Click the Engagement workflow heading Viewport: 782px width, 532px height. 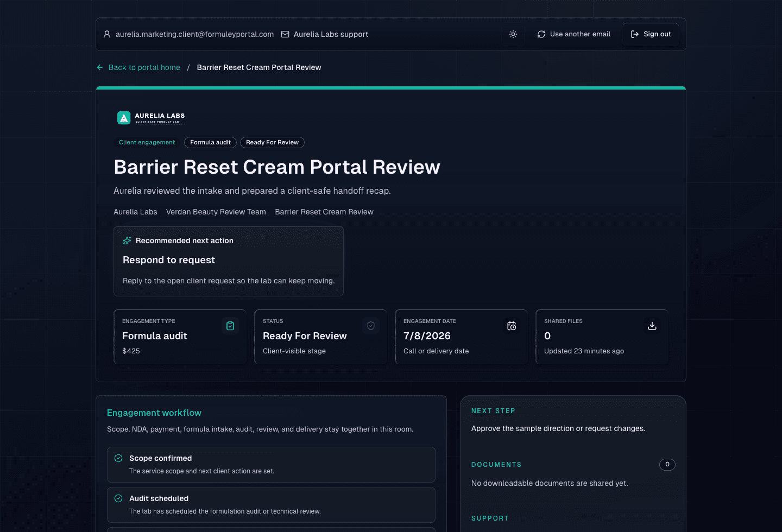(x=154, y=413)
